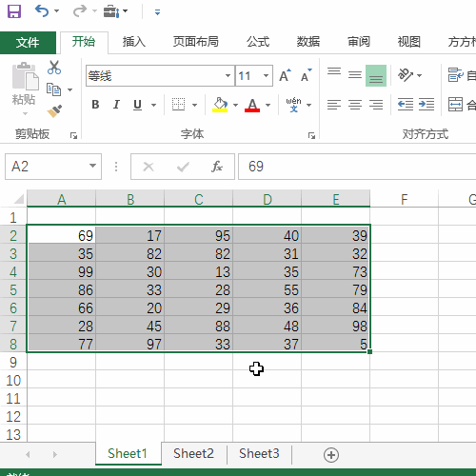The width and height of the screenshot is (476, 476).
Task: Show phonetic guide wén icon
Action: [x=293, y=105]
